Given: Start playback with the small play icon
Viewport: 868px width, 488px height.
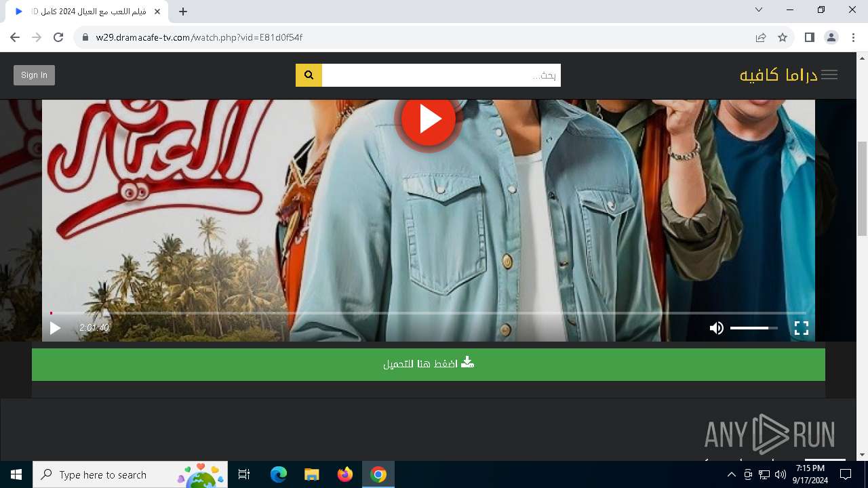Looking at the screenshot, I should [x=55, y=328].
